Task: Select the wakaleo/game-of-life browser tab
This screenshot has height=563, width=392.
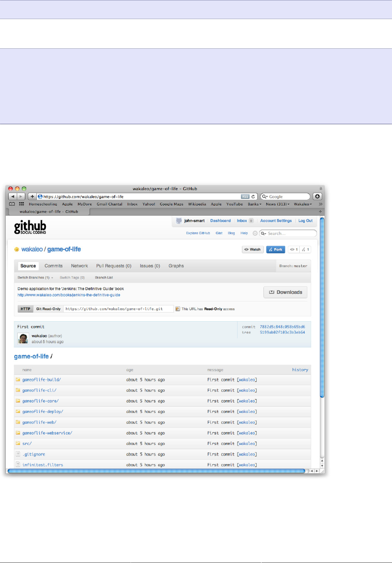Action: coord(48,212)
